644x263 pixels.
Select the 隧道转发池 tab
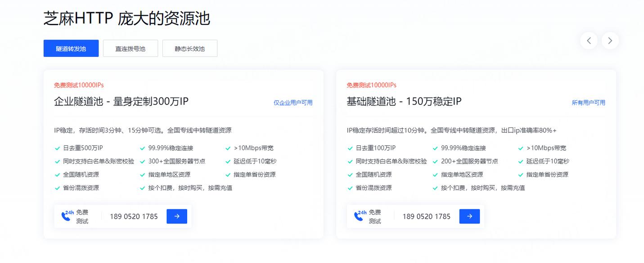coord(71,48)
